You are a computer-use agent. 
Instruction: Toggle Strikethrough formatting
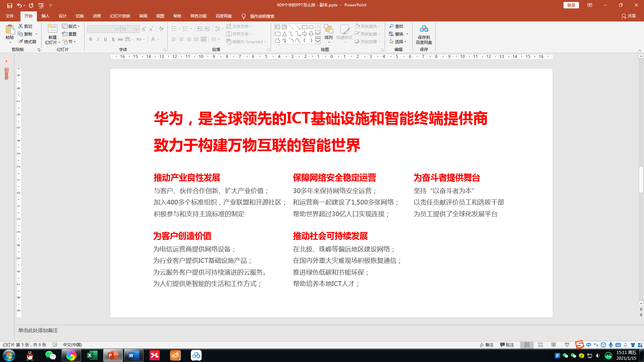click(x=120, y=39)
